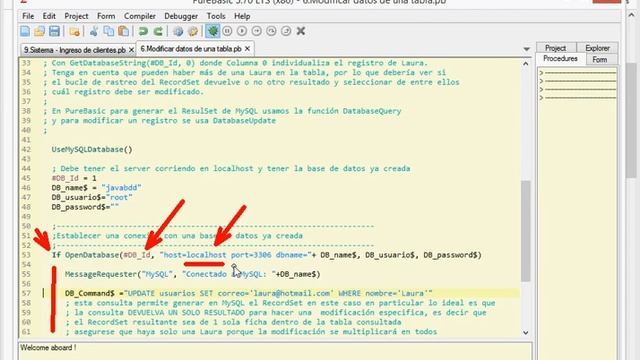
Task: Click 'laura@hotmail.com' in the UPDATE query
Action: (x=292, y=293)
